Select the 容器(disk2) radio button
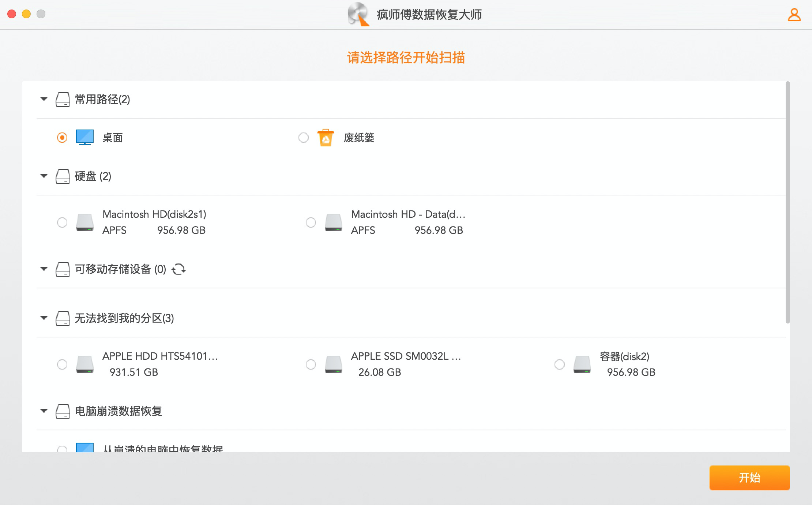This screenshot has width=812, height=505. coord(559,364)
